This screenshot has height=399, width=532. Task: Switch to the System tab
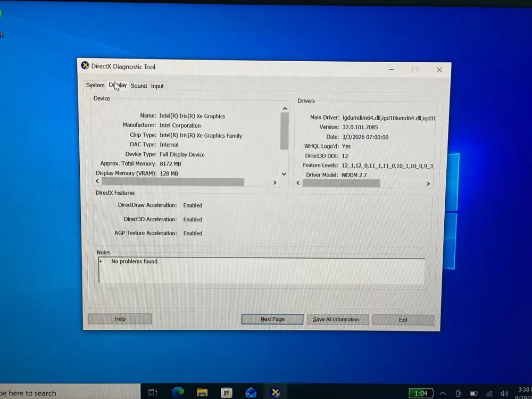tap(95, 85)
